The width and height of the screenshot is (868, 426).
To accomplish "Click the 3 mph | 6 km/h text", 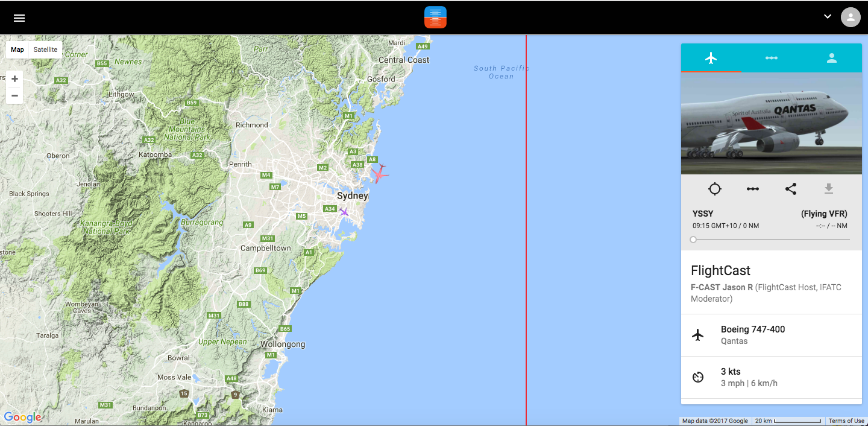I will click(749, 383).
